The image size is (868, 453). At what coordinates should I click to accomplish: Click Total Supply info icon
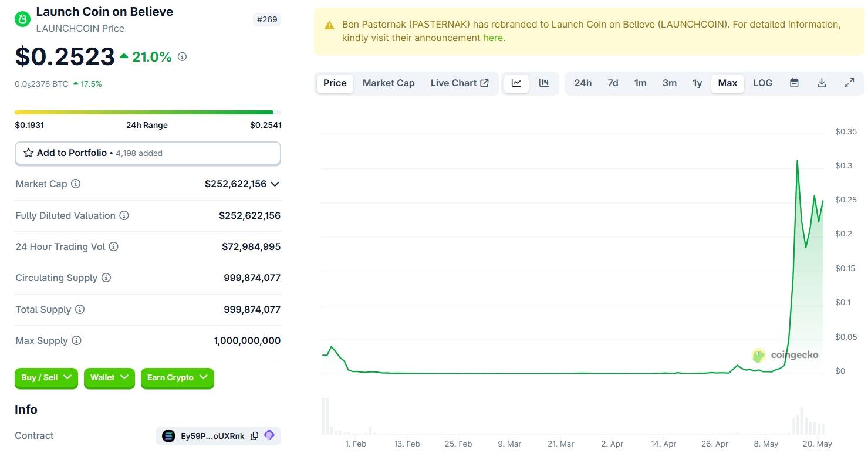80,309
